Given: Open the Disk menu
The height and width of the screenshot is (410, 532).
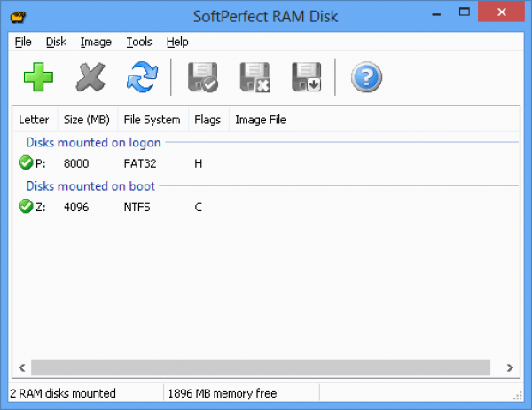Looking at the screenshot, I should tap(56, 42).
